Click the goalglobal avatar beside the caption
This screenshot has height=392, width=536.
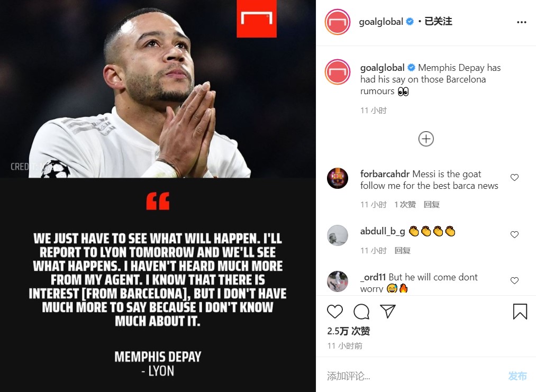338,72
